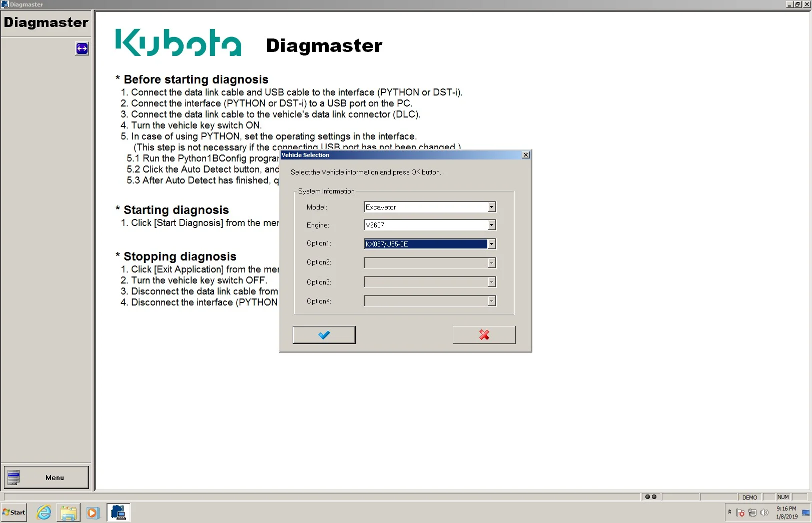Click 'Before starting diagnosis' heading
Image resolution: width=812 pixels, height=523 pixels.
(196, 79)
